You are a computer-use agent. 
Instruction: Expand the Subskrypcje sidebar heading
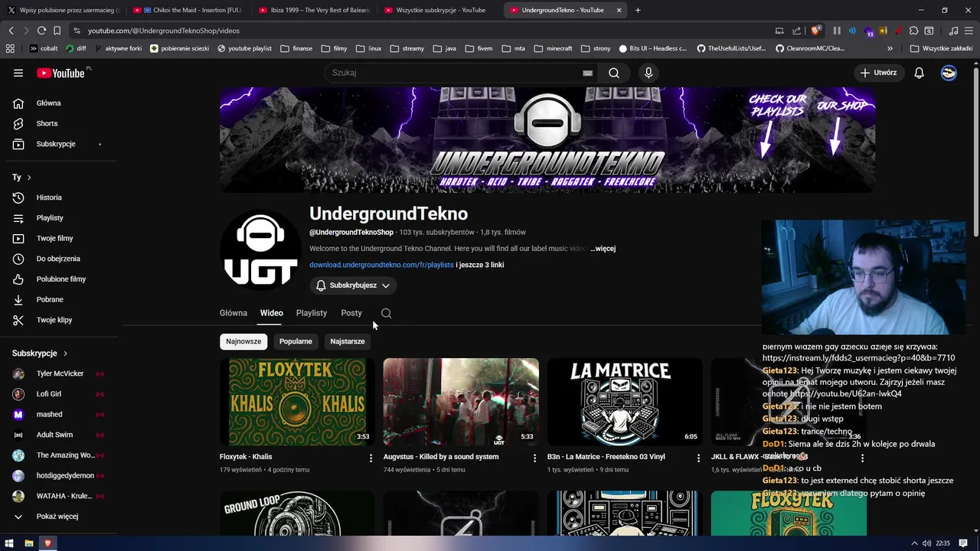[40, 354]
